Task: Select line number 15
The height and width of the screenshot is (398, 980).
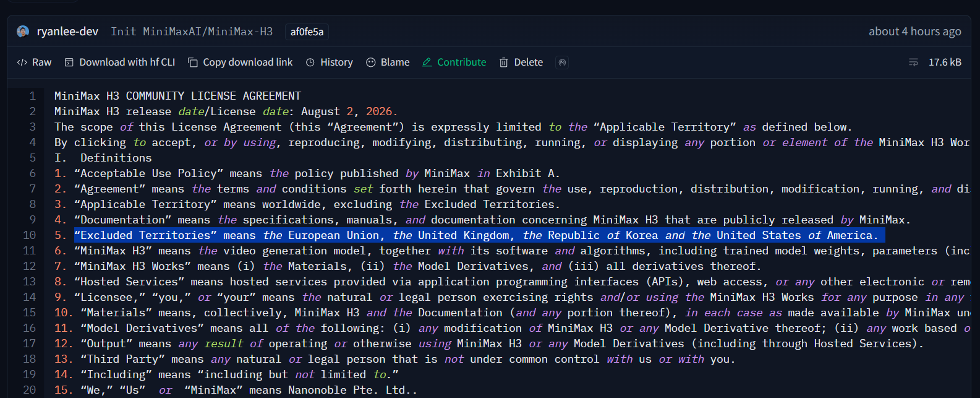Action: [x=29, y=313]
